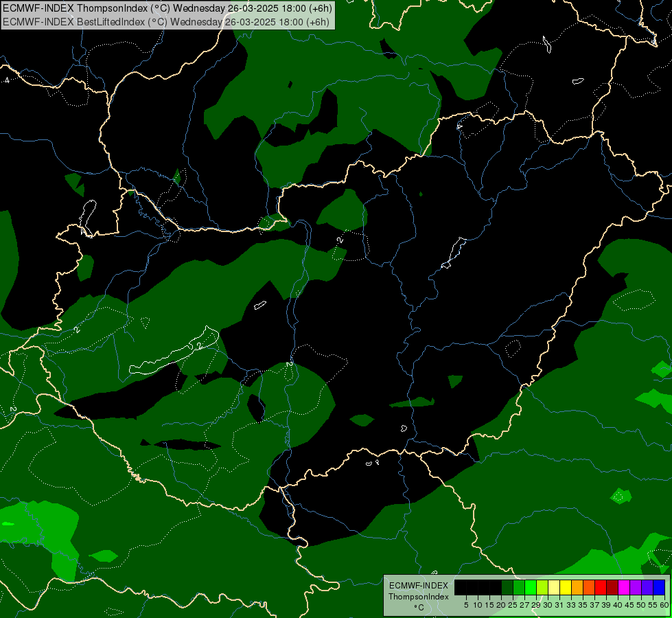The image size is (672, 618).
Task: Click the legend tick value '31'
Action: [x=559, y=605]
